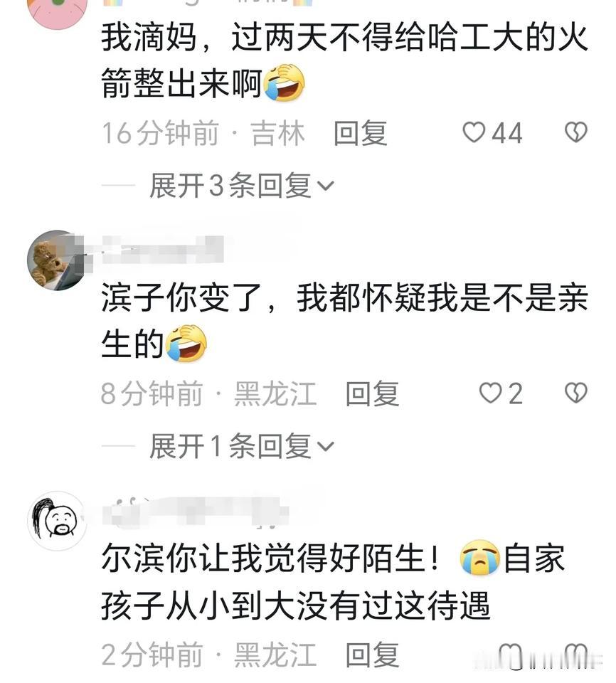The image size is (616, 683).
Task: Like the 滨子你变了 comment heart
Action: [x=491, y=393]
